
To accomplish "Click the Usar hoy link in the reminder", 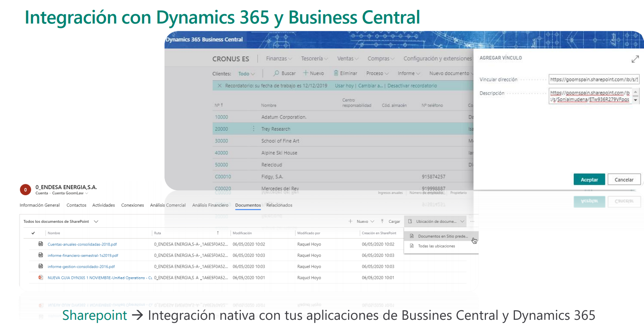I will [344, 86].
